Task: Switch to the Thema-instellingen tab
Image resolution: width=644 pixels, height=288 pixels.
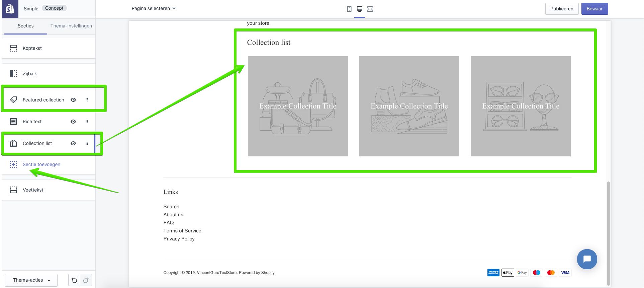Action: coord(71,26)
